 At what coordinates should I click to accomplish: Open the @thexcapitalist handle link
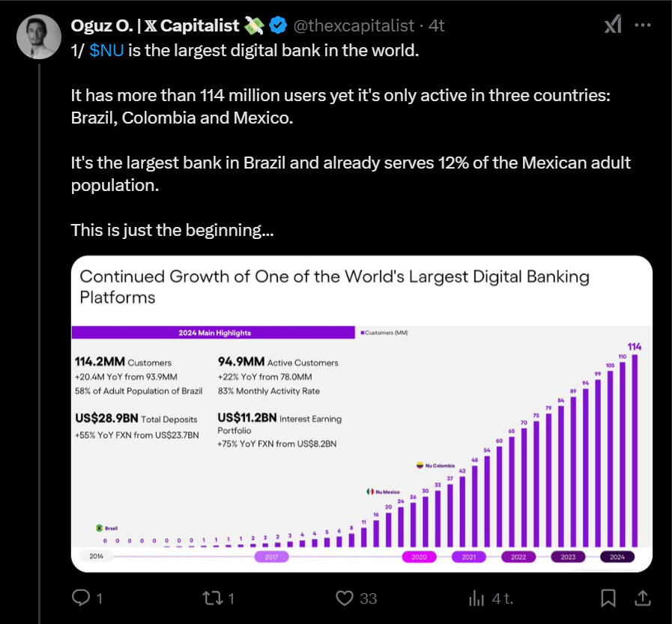[x=353, y=25]
